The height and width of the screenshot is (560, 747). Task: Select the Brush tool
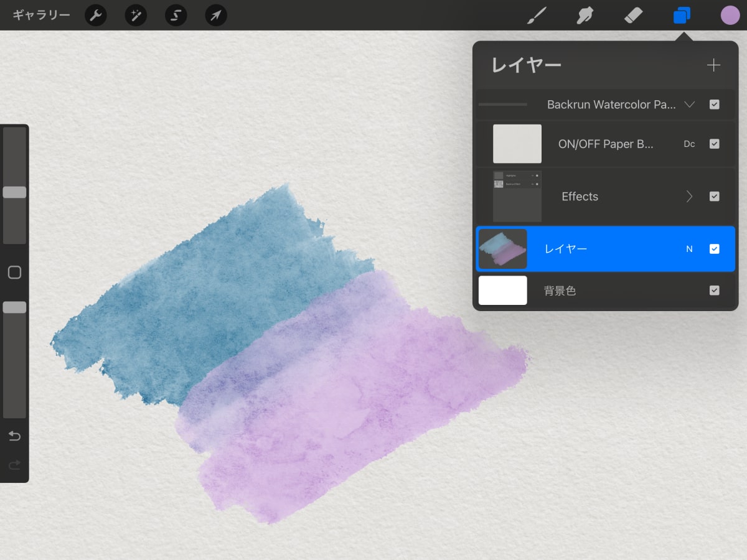tap(535, 15)
